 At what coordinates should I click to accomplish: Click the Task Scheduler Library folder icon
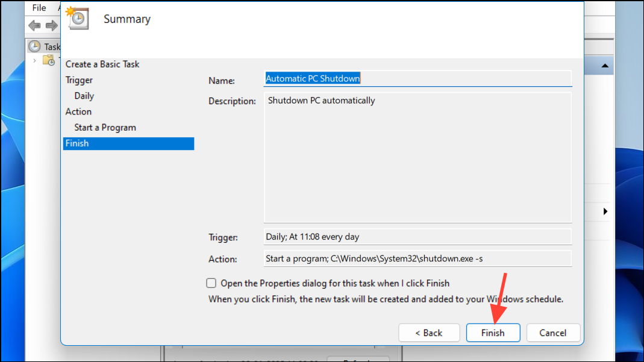[49, 60]
